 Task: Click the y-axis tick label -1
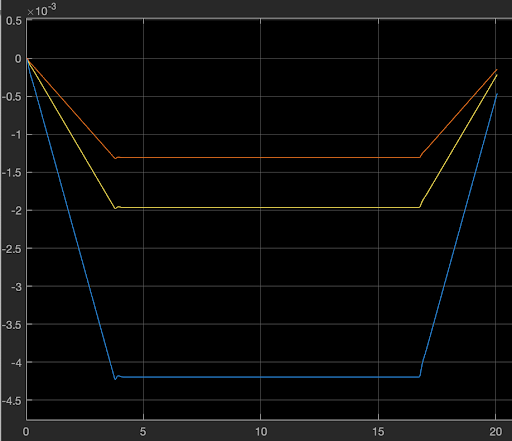tap(16, 135)
